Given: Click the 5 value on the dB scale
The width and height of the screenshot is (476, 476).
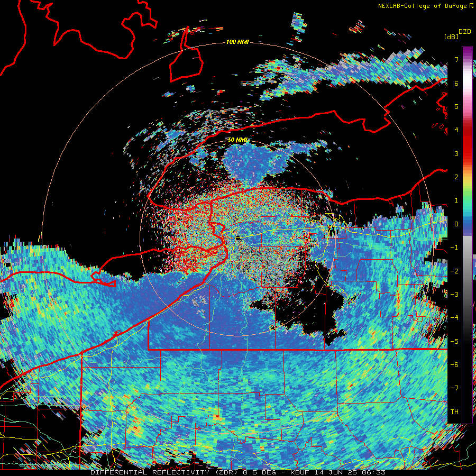Looking at the screenshot, I should pos(456,106).
